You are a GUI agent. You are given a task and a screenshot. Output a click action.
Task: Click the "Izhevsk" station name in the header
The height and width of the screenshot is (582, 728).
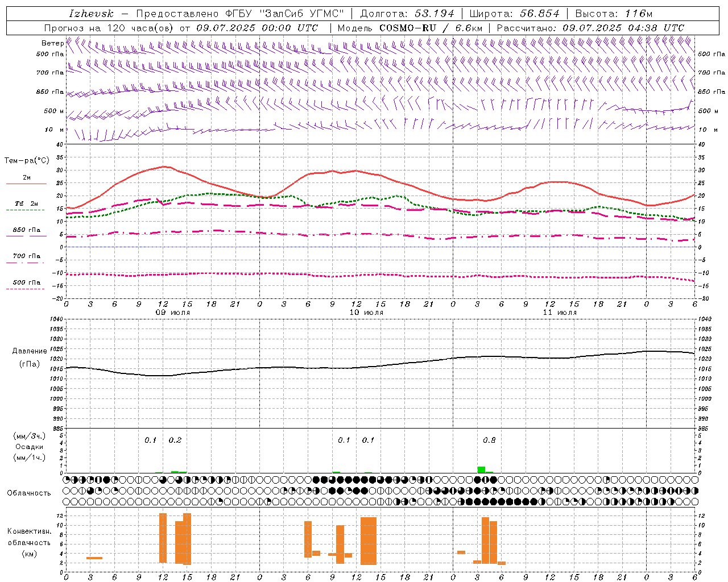click(91, 14)
